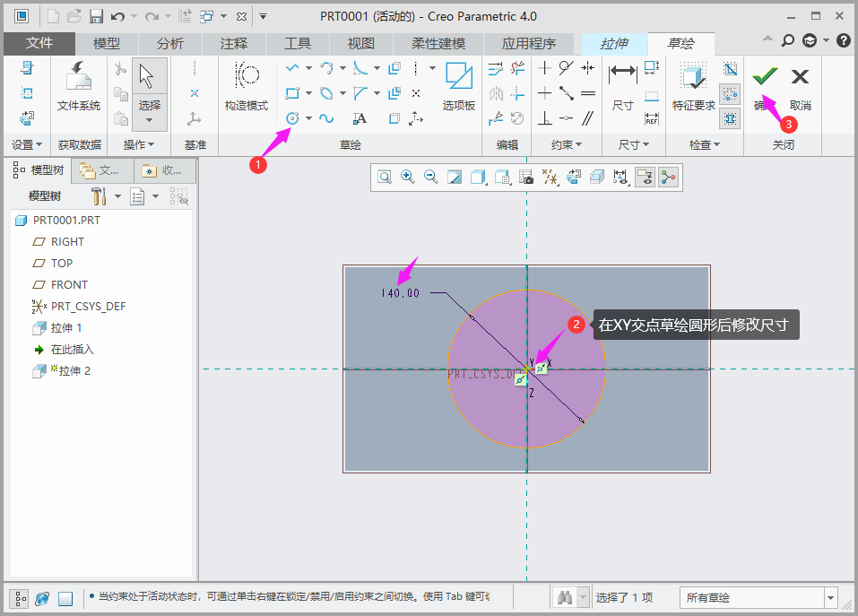The image size is (858, 616).
Task: Click the Dimension (尺寸) tool
Action: 622,87
